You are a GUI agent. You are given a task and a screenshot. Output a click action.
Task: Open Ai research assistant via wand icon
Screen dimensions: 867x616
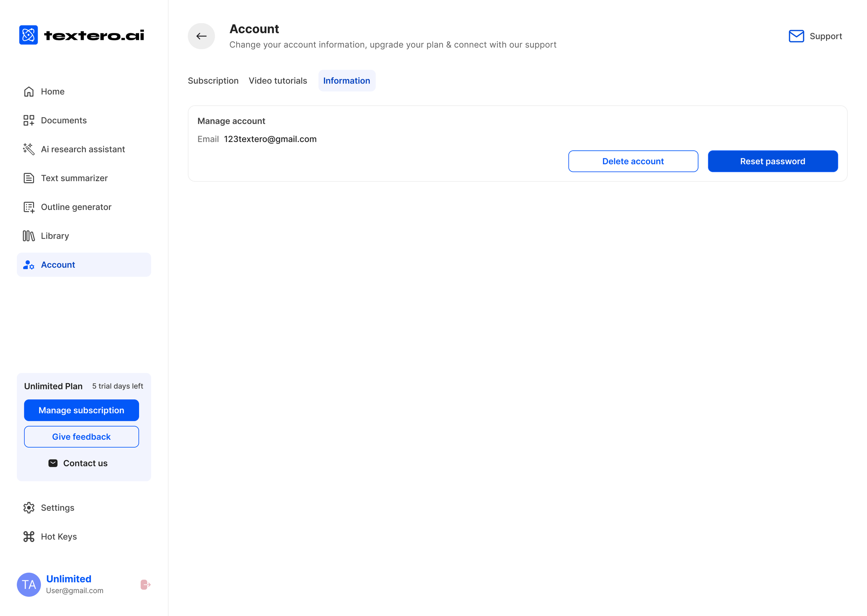pos(29,149)
